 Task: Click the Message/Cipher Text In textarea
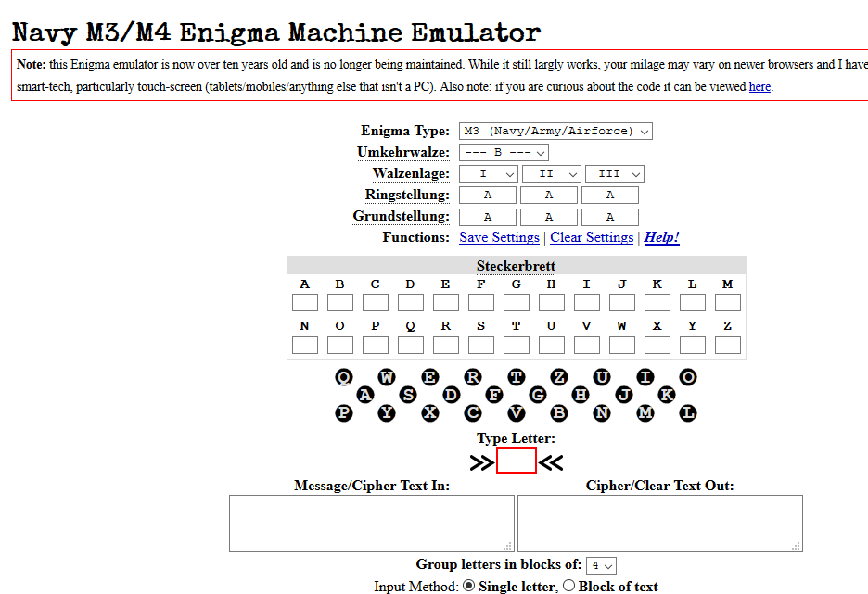(x=372, y=524)
